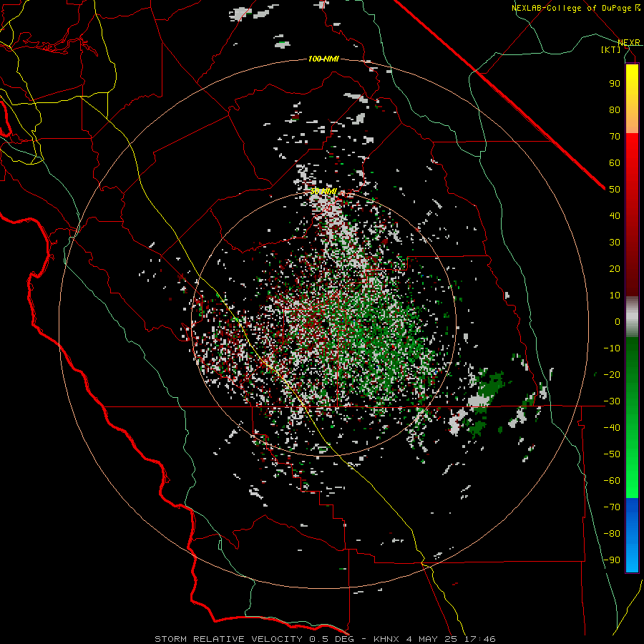The image size is (644, 644).
Task: Click the blue bottom segment of color bar
Action: (632, 535)
